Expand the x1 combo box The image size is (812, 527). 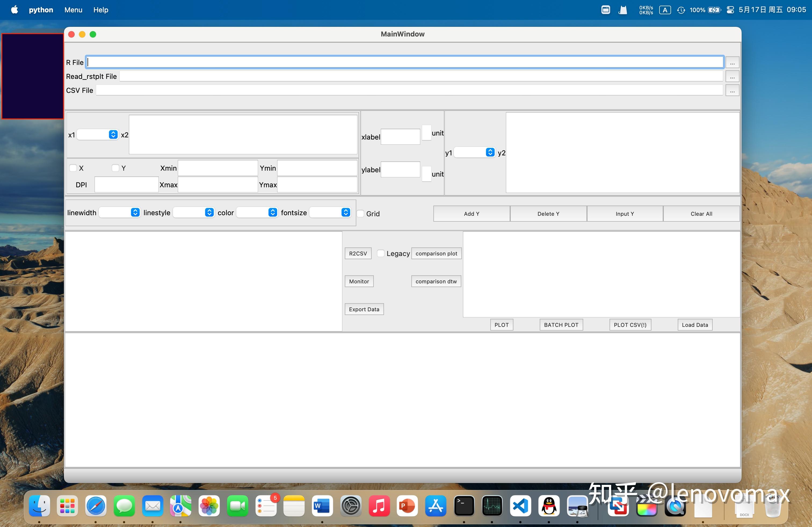coord(97,135)
